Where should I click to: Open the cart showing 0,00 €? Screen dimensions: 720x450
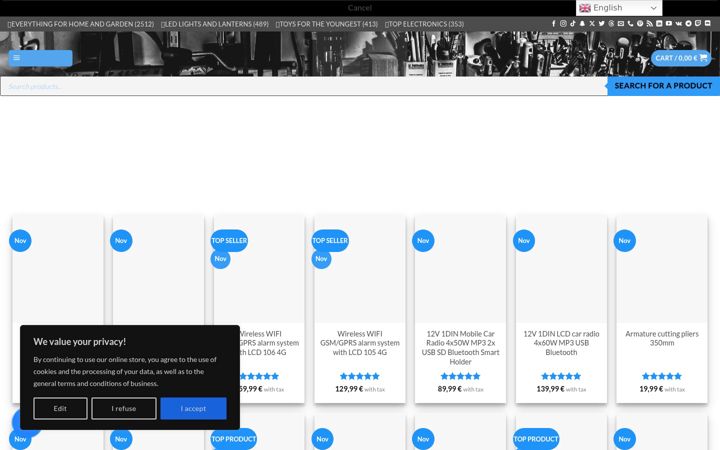click(681, 58)
